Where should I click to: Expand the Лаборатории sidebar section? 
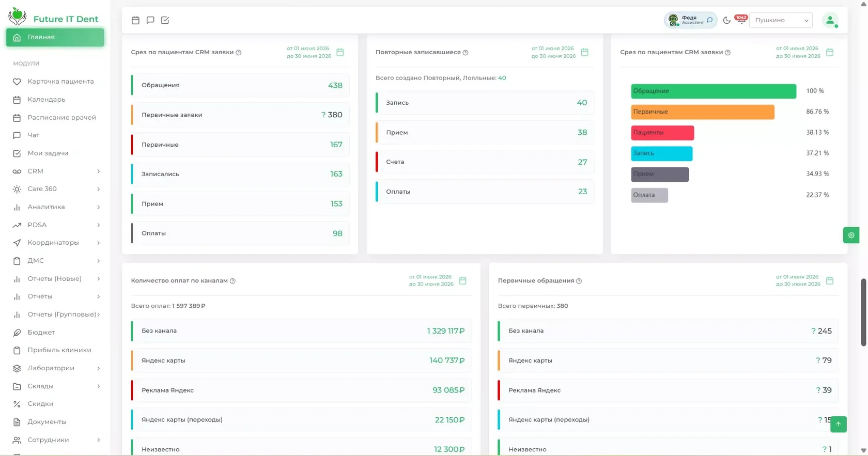tap(55, 368)
